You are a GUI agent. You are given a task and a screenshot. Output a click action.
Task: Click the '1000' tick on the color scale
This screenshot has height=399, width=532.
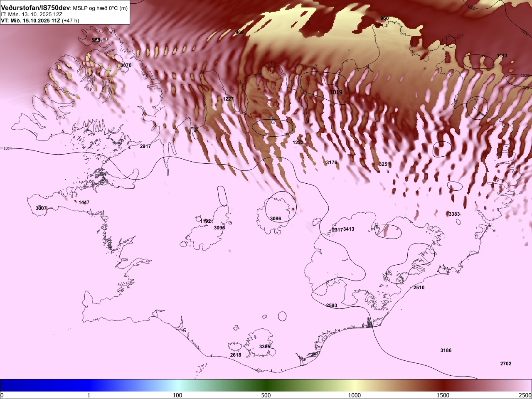(x=355, y=395)
